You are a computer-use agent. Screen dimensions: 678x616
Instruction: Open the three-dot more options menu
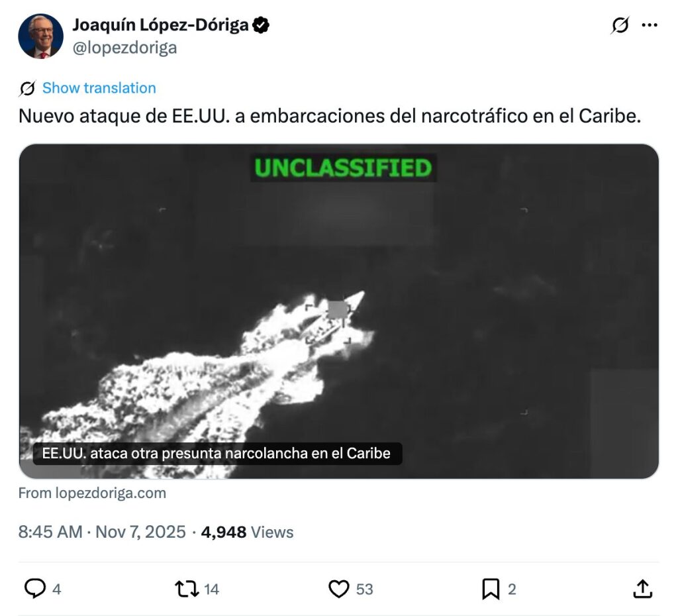pos(650,25)
